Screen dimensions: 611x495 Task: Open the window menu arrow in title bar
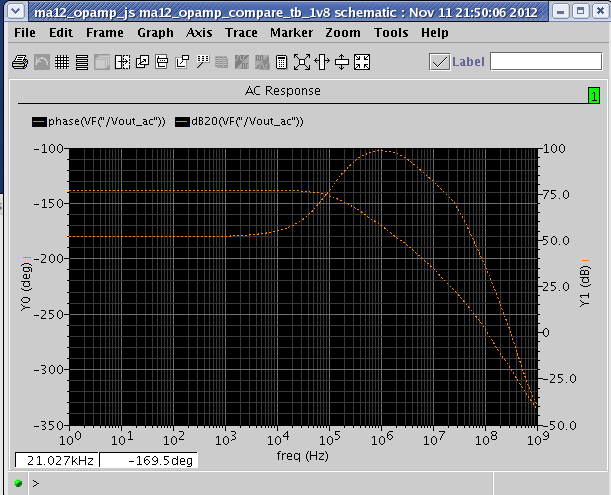click(x=16, y=11)
